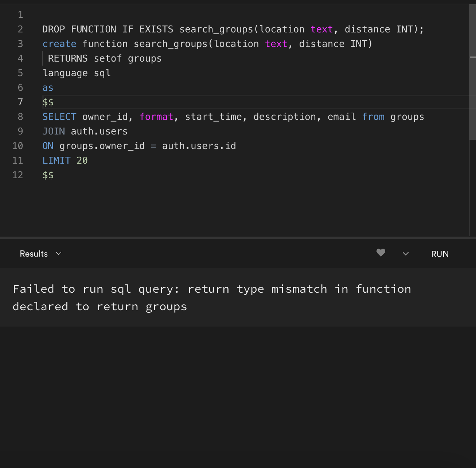
Task: Click the language sql declaration
Action: (x=77, y=73)
